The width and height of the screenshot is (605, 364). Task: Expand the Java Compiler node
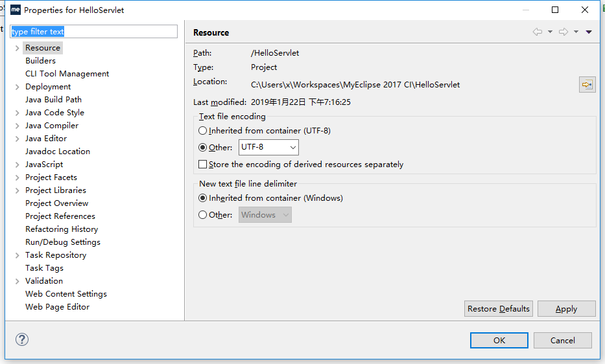point(17,126)
